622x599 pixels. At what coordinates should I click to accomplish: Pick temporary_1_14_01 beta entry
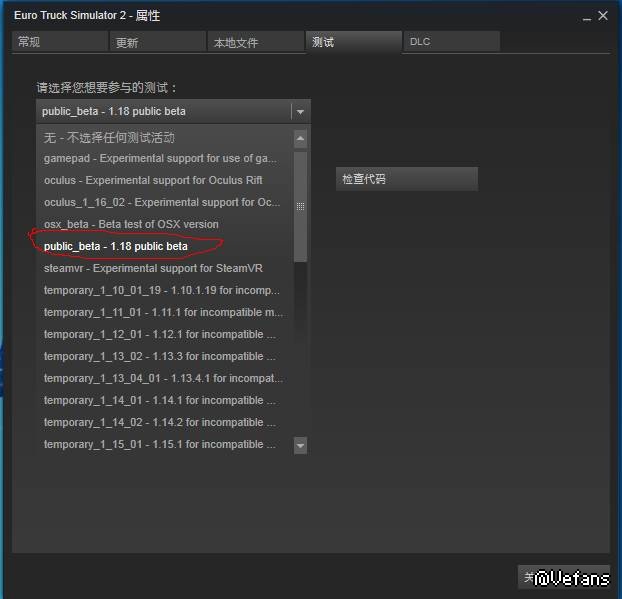click(x=165, y=400)
